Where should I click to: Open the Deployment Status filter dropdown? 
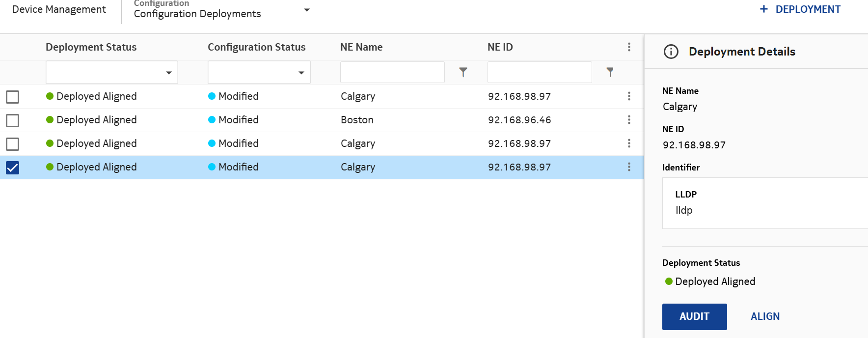pos(112,73)
